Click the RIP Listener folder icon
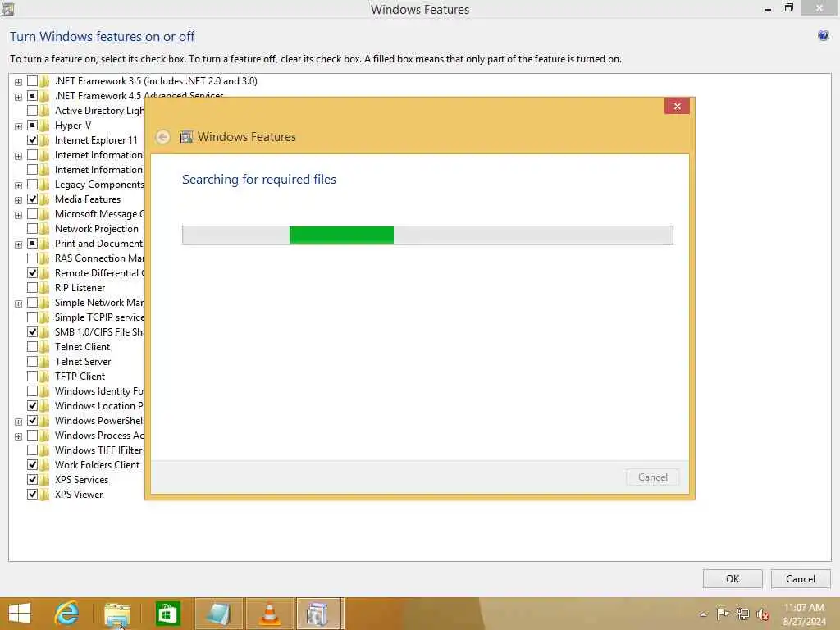The width and height of the screenshot is (840, 630). [44, 288]
